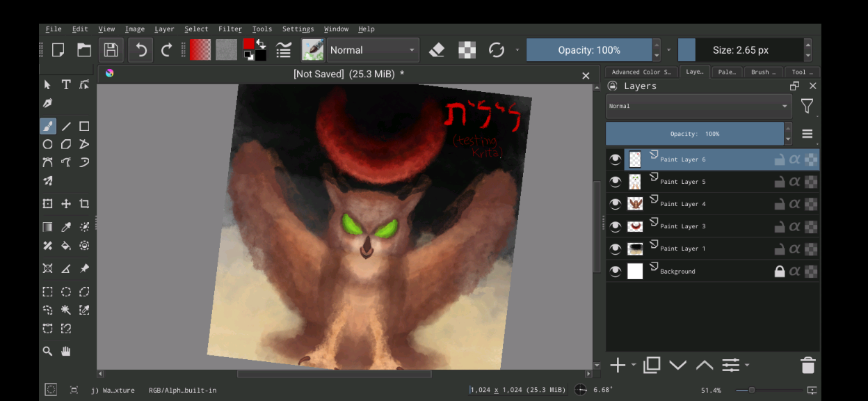The image size is (868, 401).
Task: Select the Measure angle tool
Action: pyautogui.click(x=66, y=268)
